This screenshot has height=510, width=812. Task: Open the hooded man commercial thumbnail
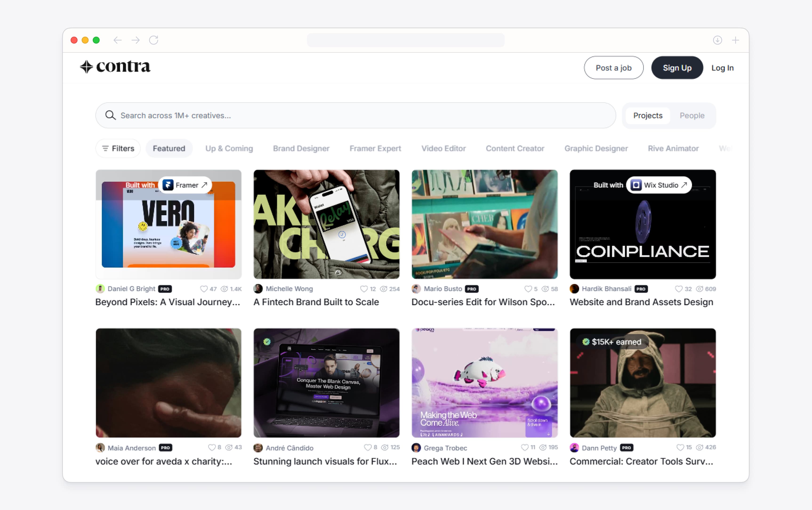(643, 383)
